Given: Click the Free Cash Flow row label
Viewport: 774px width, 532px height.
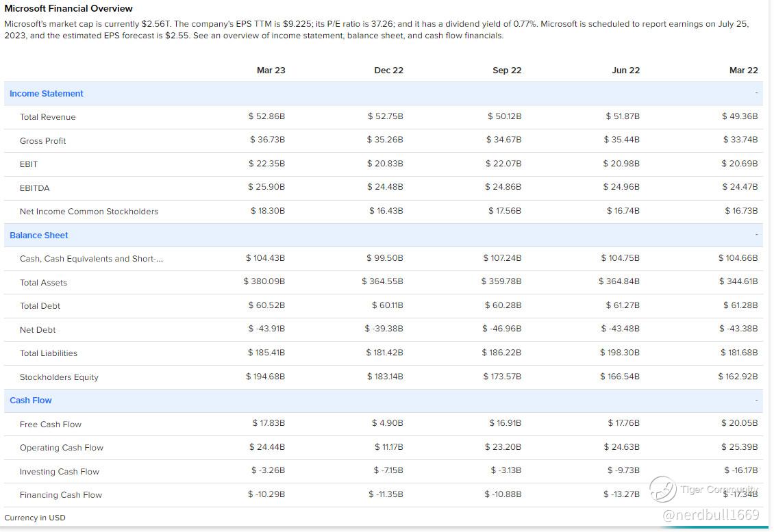Looking at the screenshot, I should (x=51, y=425).
